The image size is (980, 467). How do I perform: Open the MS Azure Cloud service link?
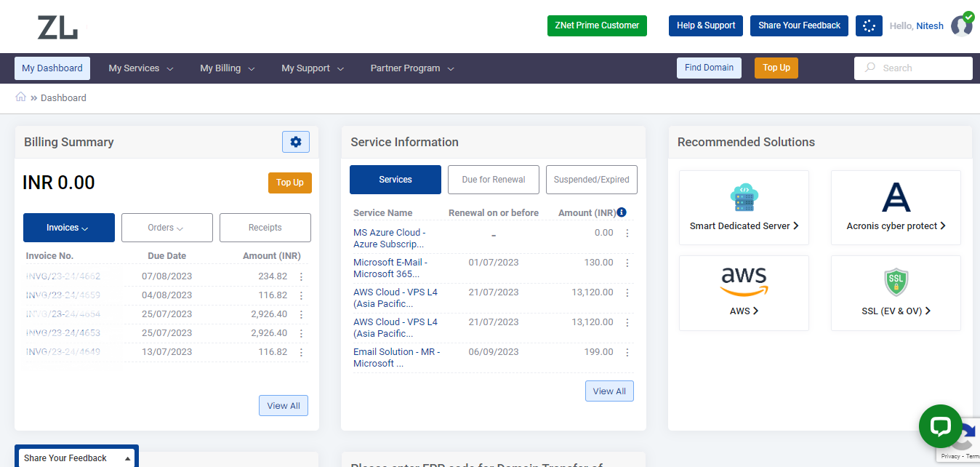click(389, 238)
